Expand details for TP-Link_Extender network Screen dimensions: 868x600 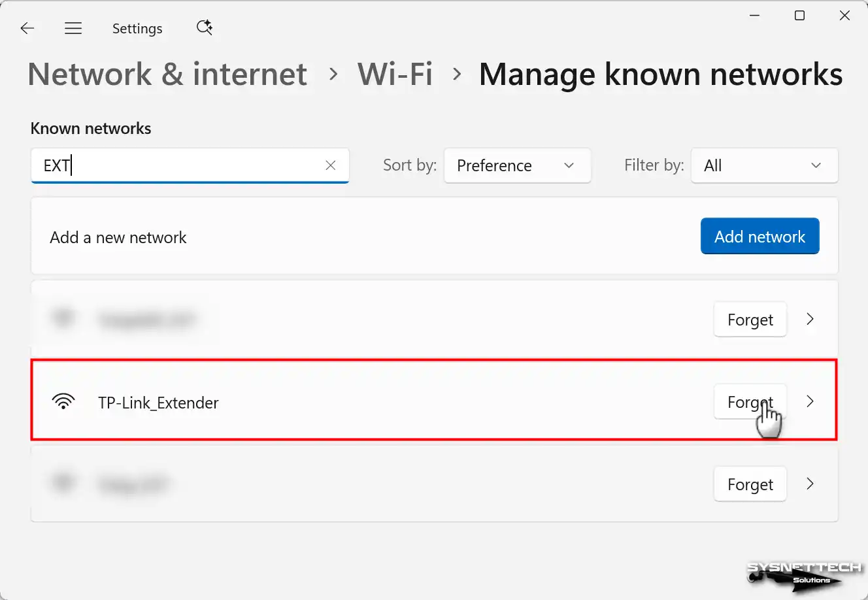[x=810, y=401]
